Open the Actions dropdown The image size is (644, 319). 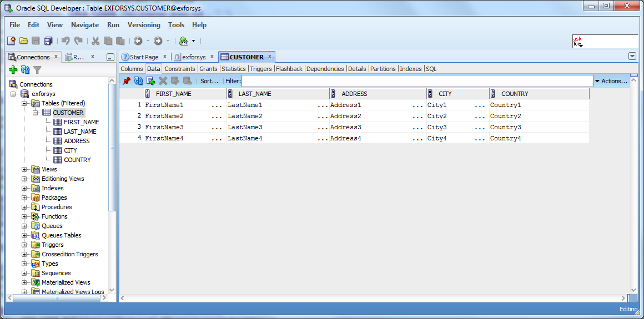click(611, 81)
